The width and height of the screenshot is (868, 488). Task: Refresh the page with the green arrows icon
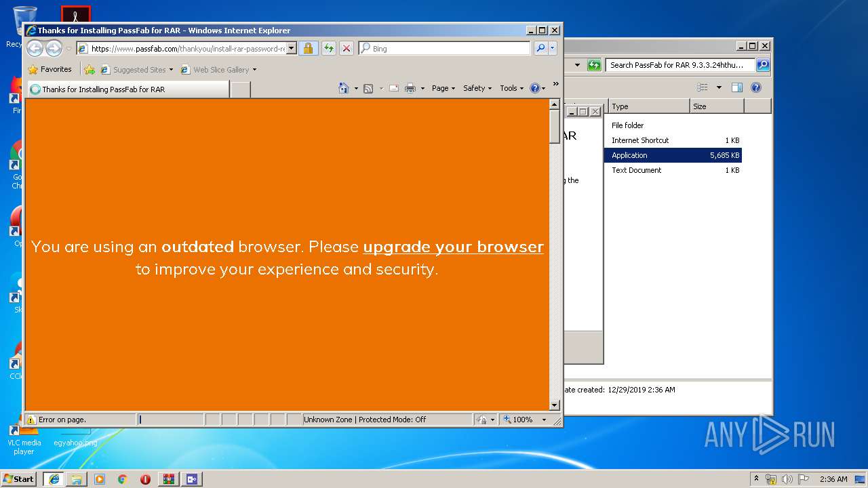click(328, 48)
